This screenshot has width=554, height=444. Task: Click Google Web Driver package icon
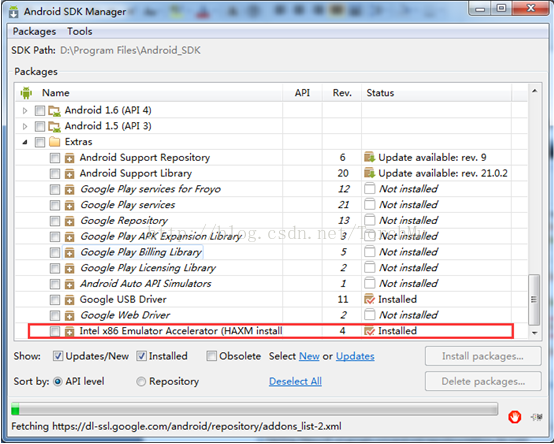pyautogui.click(x=70, y=315)
